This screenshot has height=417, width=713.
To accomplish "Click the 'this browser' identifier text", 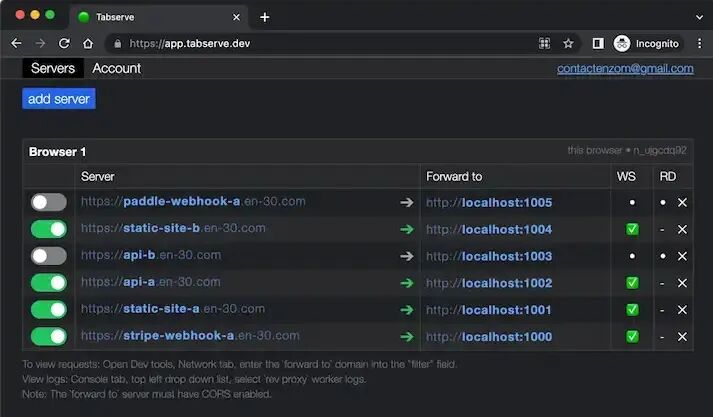I will [x=627, y=151].
